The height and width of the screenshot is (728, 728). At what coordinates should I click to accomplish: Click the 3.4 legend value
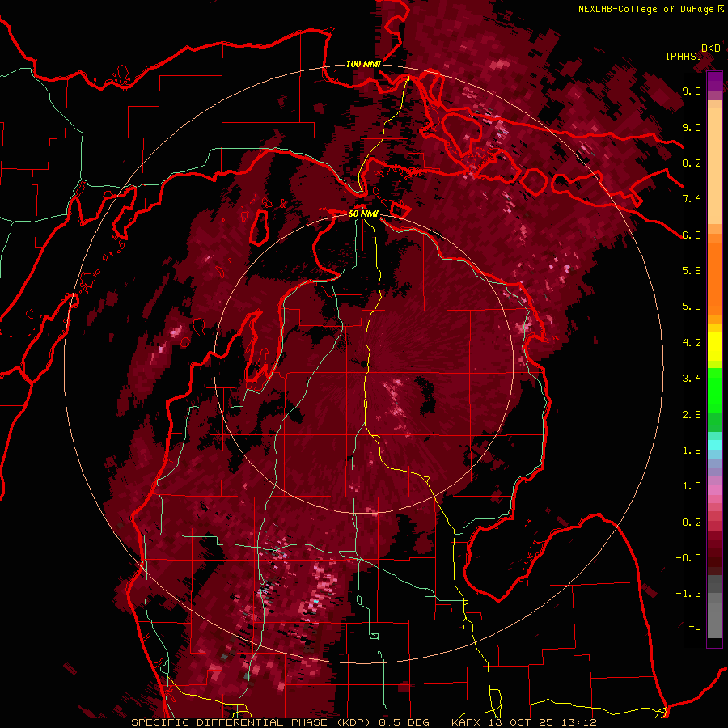coord(692,379)
